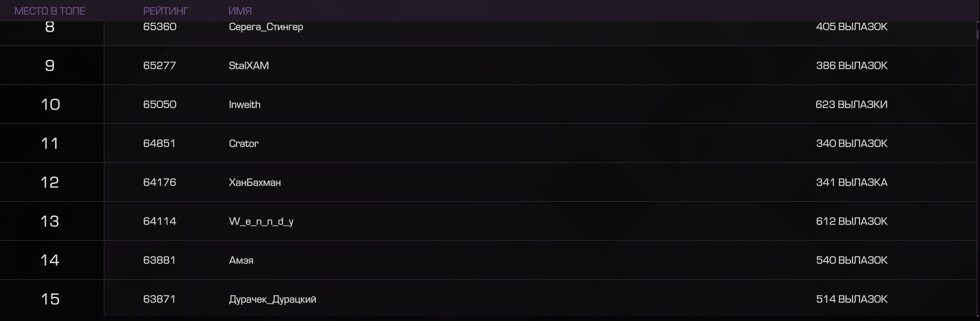Click rank number 13 cell
980x321 pixels.
(x=50, y=221)
